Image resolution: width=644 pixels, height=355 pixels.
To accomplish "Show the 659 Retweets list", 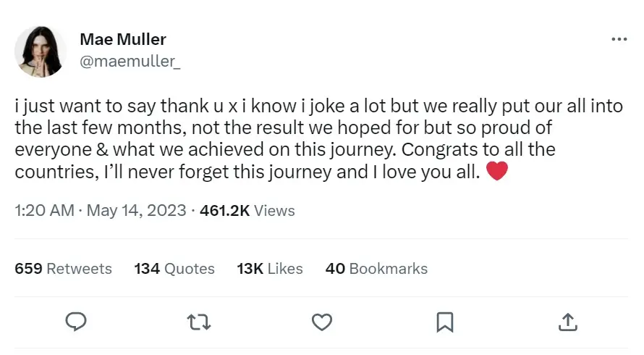I will click(x=64, y=269).
